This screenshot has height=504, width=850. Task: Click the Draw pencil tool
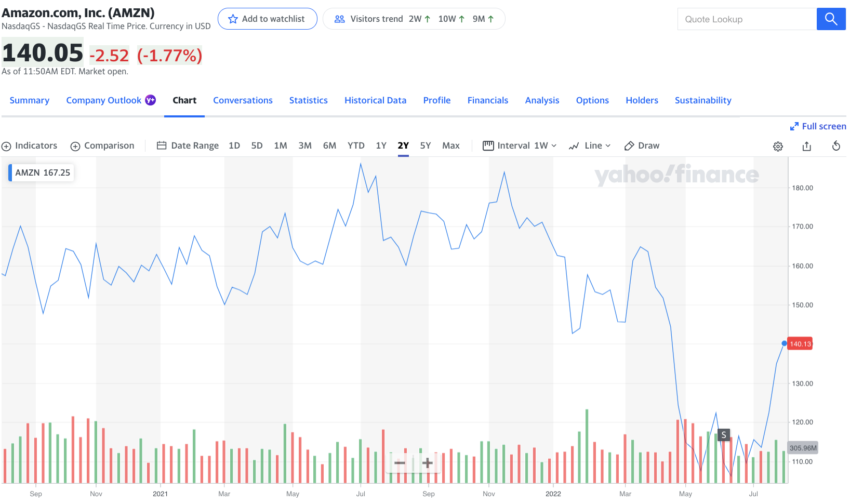[x=642, y=146]
